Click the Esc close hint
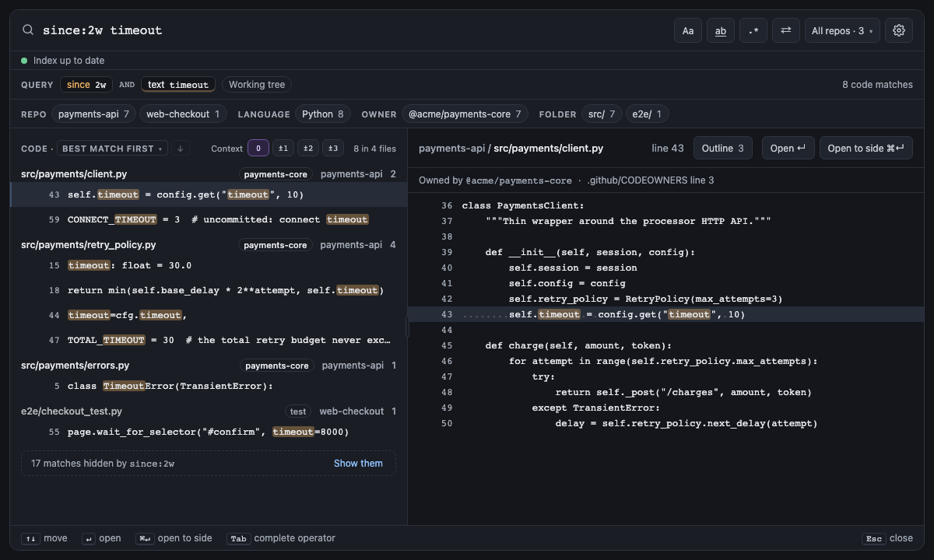 point(887,538)
